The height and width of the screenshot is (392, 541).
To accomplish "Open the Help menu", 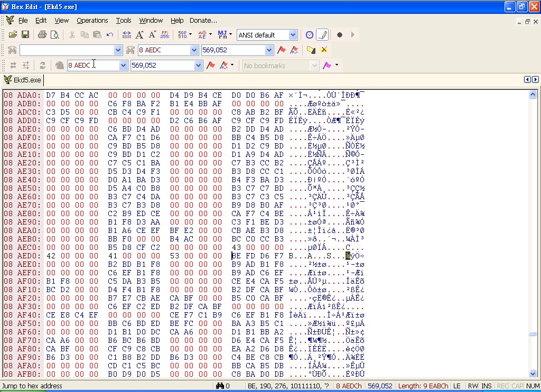I will 177,21.
